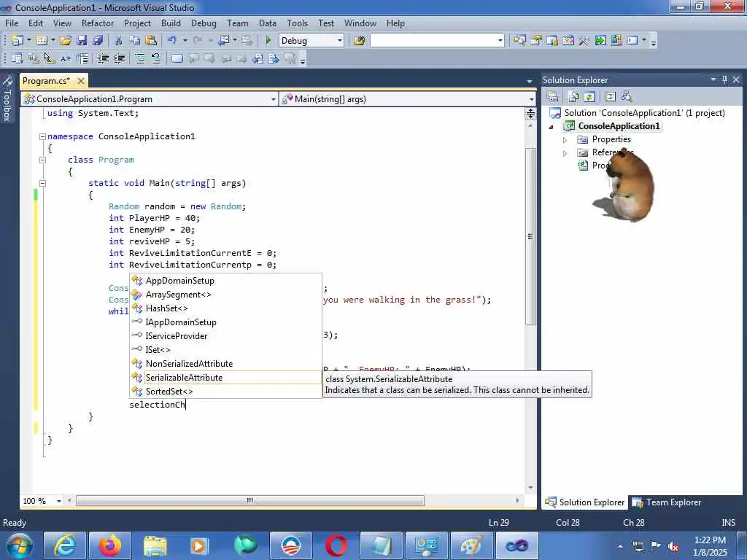
Task: Toggle auto-hide pin on Solution Explorer
Action: (724, 79)
